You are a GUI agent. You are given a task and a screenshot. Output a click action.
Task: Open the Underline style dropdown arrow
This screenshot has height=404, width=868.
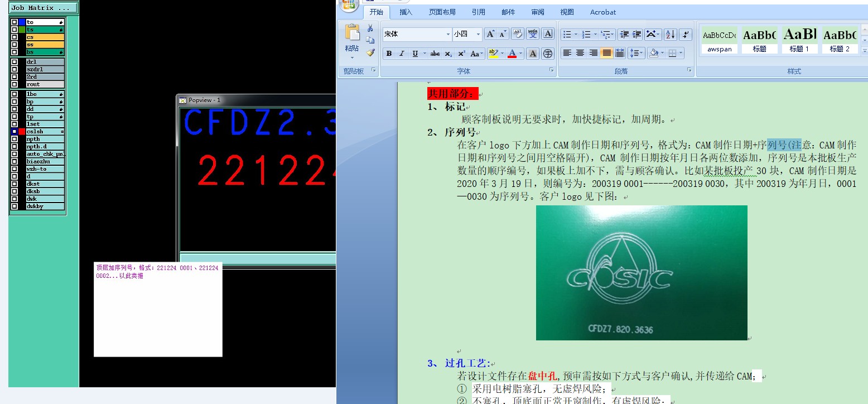pos(425,54)
